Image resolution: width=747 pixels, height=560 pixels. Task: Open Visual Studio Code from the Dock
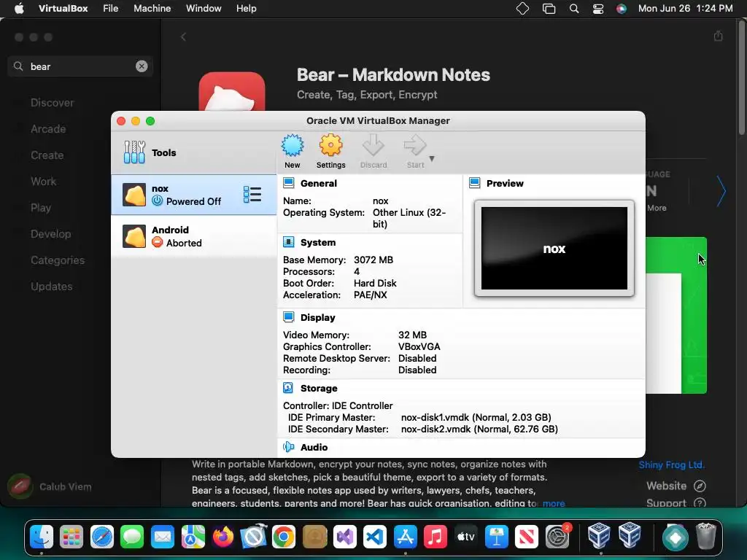coord(374,537)
